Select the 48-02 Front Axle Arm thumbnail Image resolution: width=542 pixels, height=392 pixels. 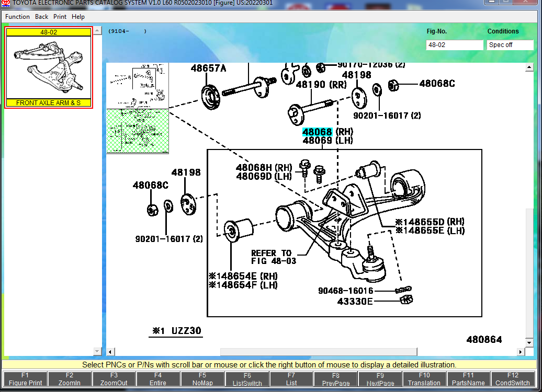click(49, 67)
